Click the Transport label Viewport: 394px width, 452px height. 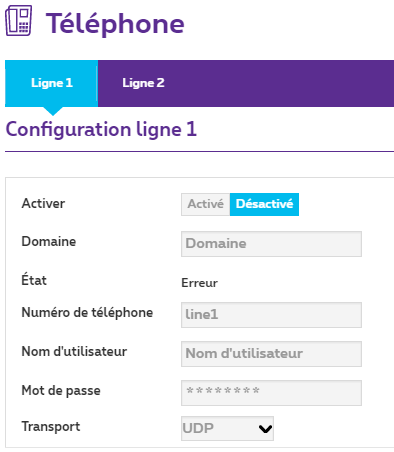point(51,427)
